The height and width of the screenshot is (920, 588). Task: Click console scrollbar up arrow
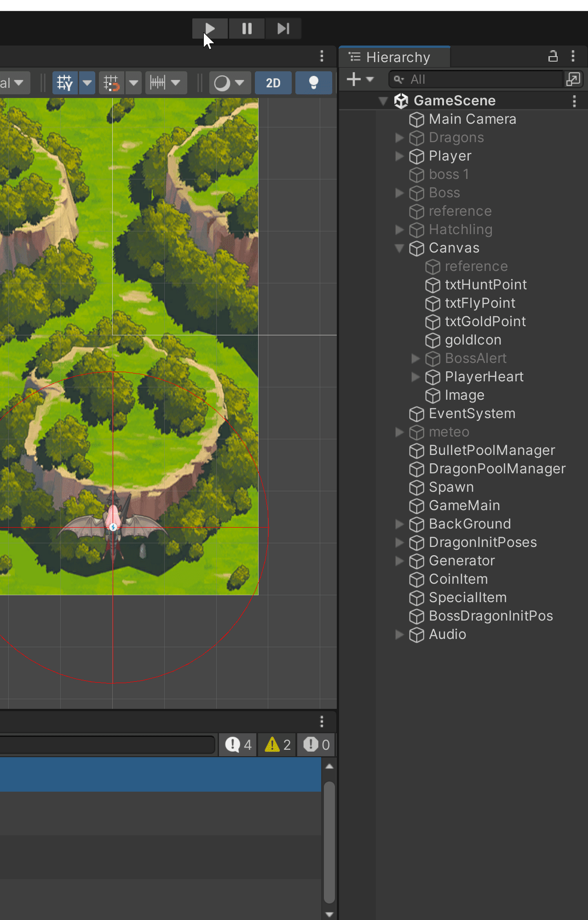(329, 766)
